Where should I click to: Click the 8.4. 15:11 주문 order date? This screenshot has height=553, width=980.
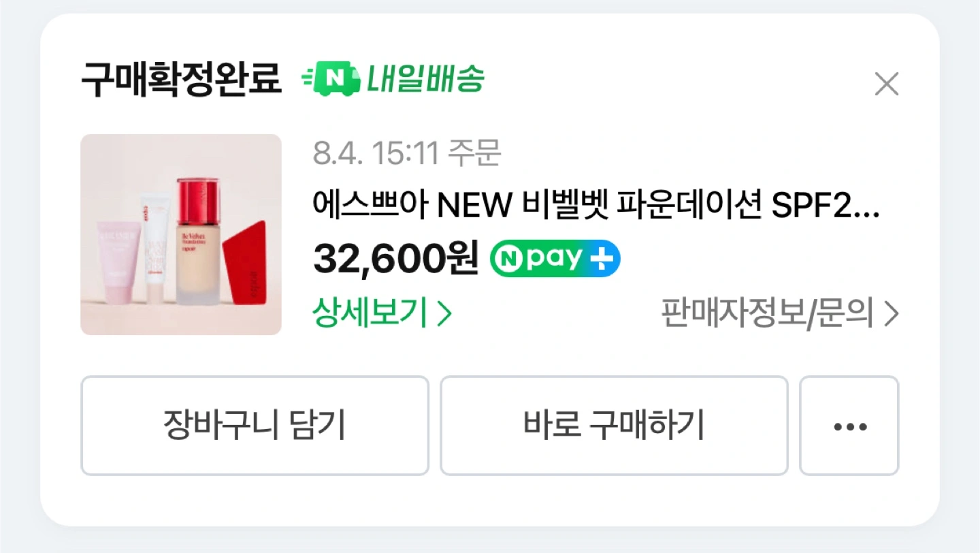(x=407, y=154)
